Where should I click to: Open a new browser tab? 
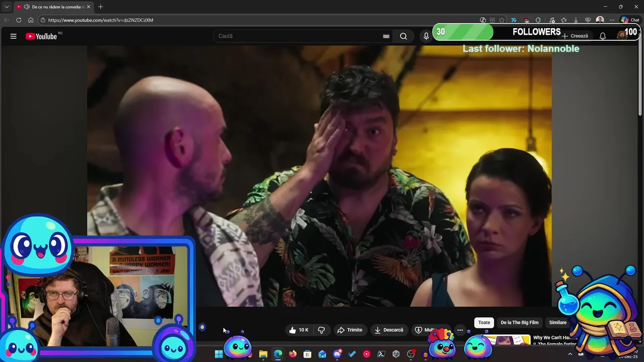point(101,7)
